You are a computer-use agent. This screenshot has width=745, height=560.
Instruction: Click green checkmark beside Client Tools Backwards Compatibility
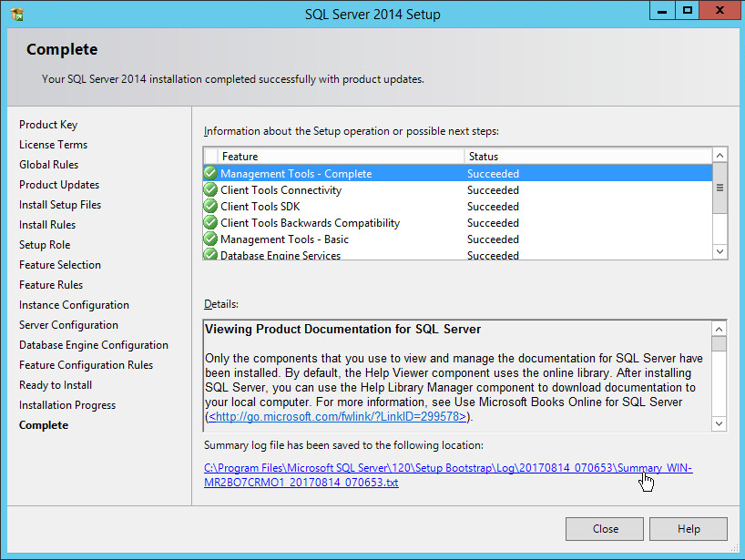(210, 223)
